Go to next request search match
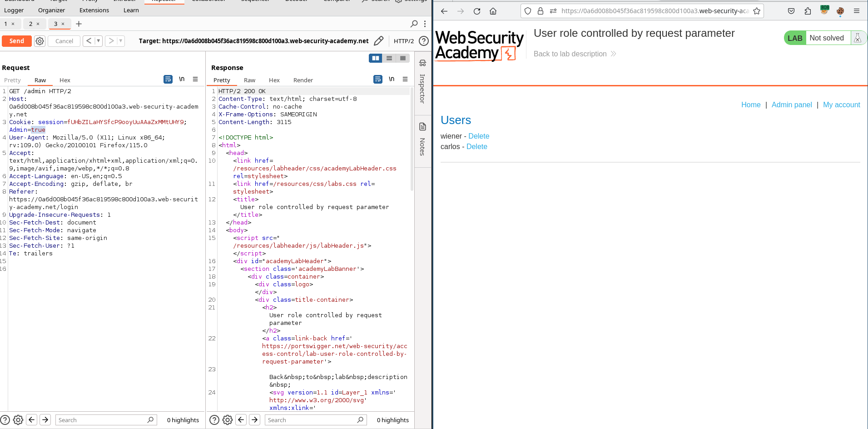 (45, 420)
